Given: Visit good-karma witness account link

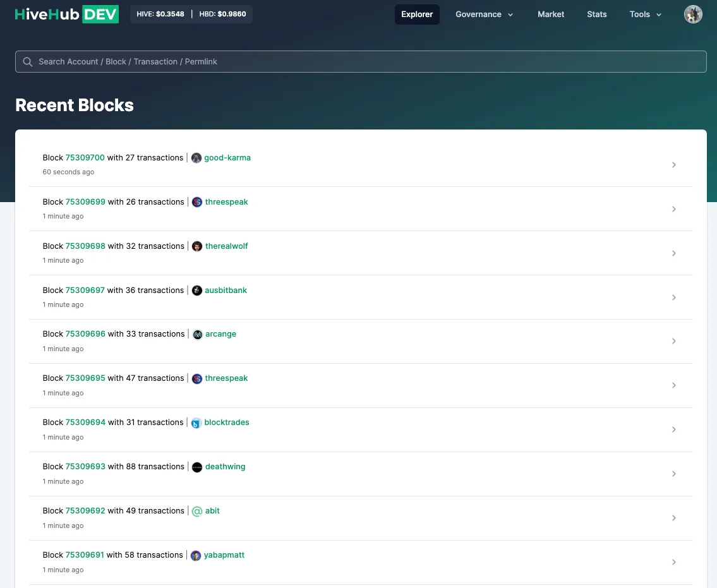Looking at the screenshot, I should tap(227, 158).
